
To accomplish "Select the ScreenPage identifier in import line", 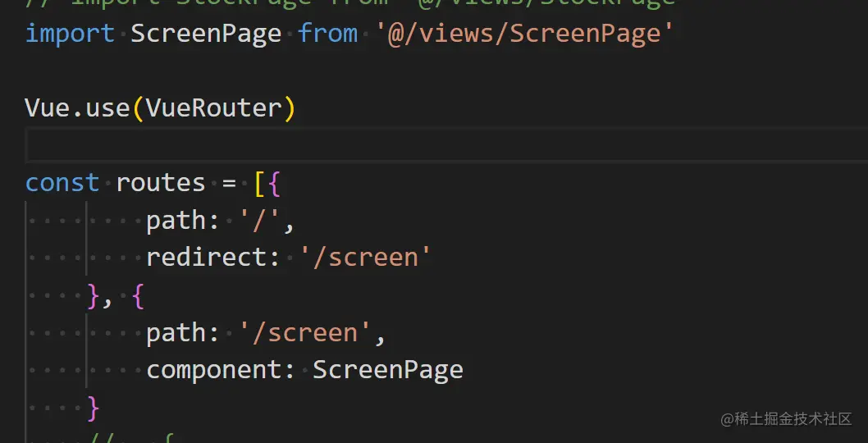I will pyautogui.click(x=206, y=35).
